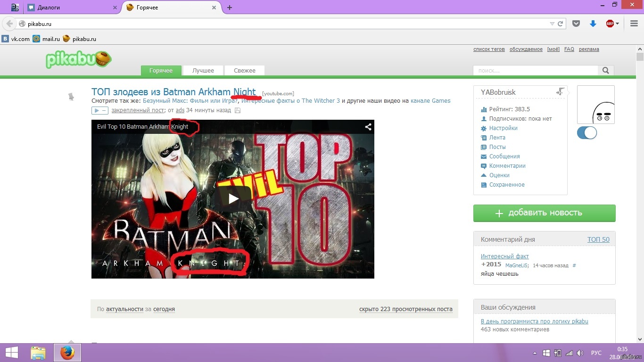This screenshot has height=362, width=644.
Task: Switch to the Лучшее section tab
Action: [x=203, y=70]
